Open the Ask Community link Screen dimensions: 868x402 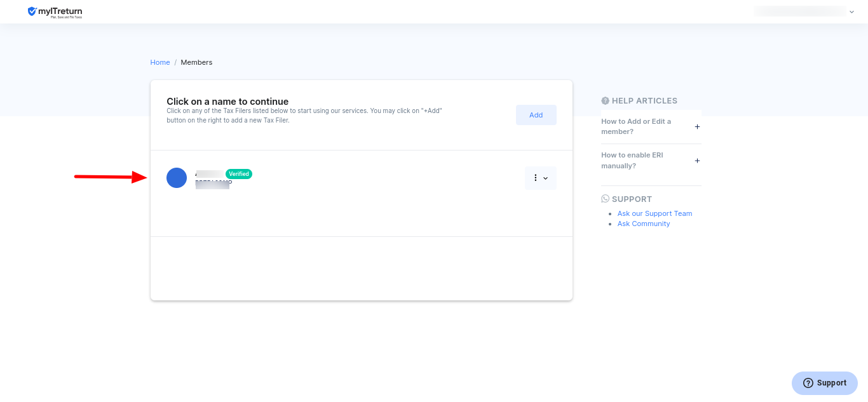pyautogui.click(x=644, y=224)
